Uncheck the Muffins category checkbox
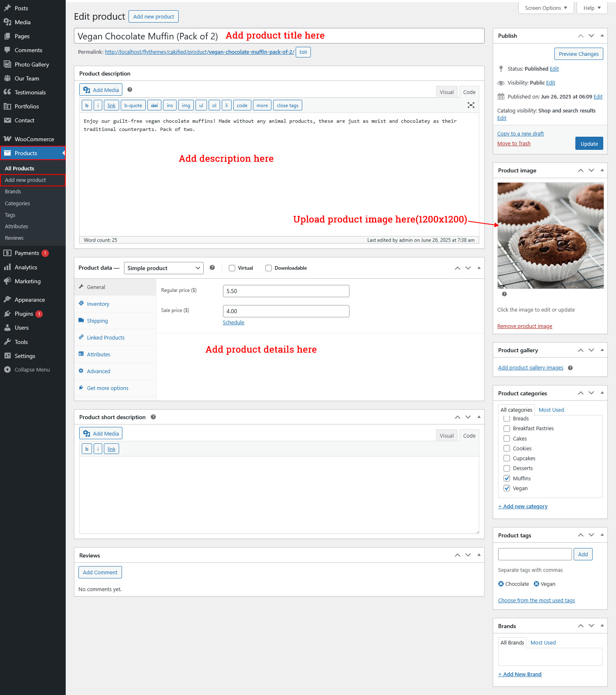616x695 pixels. click(507, 478)
